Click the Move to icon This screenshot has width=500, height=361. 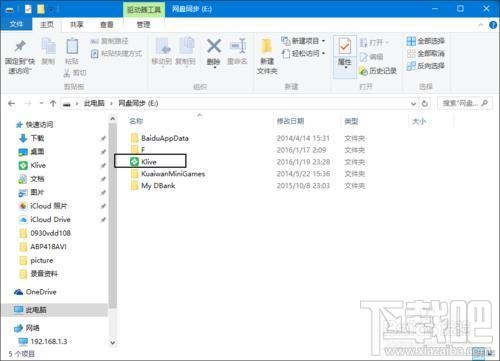163,46
